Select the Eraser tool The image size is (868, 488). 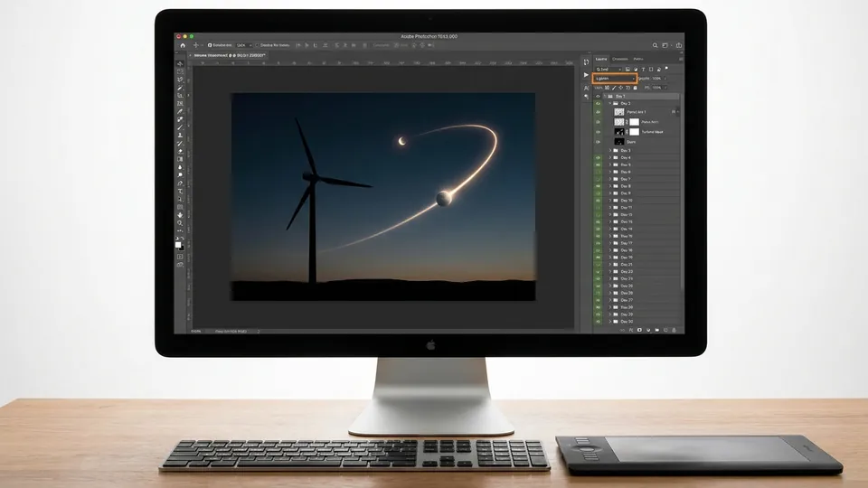180,151
